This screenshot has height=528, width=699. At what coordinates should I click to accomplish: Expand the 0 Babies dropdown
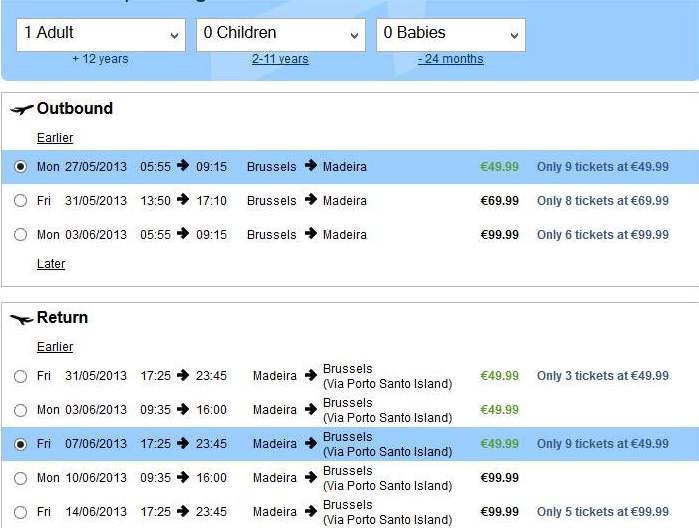(451, 35)
